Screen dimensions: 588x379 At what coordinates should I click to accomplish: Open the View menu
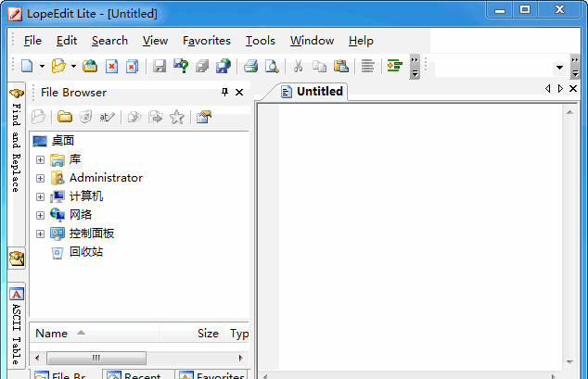[x=155, y=41]
